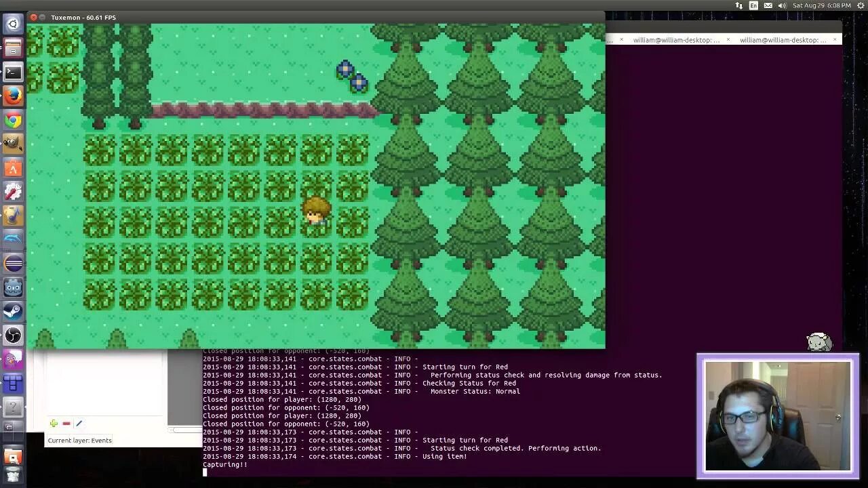868x488 pixels.
Task: Remove property with red minus icon
Action: click(66, 424)
